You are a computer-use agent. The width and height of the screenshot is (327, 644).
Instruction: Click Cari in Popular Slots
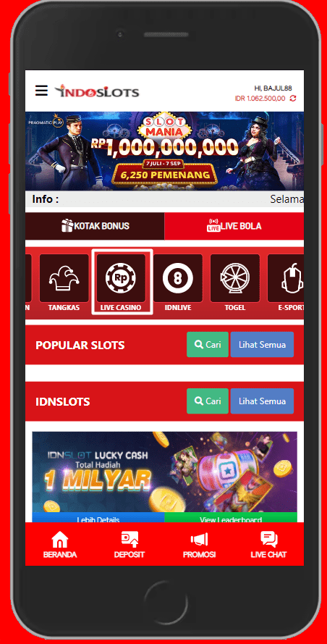click(208, 345)
